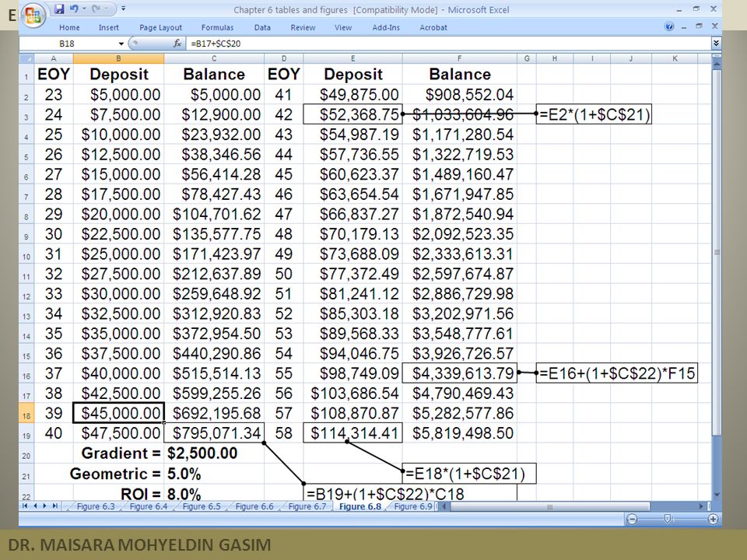Image resolution: width=747 pixels, height=560 pixels.
Task: Click the vertical scrollbar thumb
Action: pyautogui.click(x=717, y=252)
